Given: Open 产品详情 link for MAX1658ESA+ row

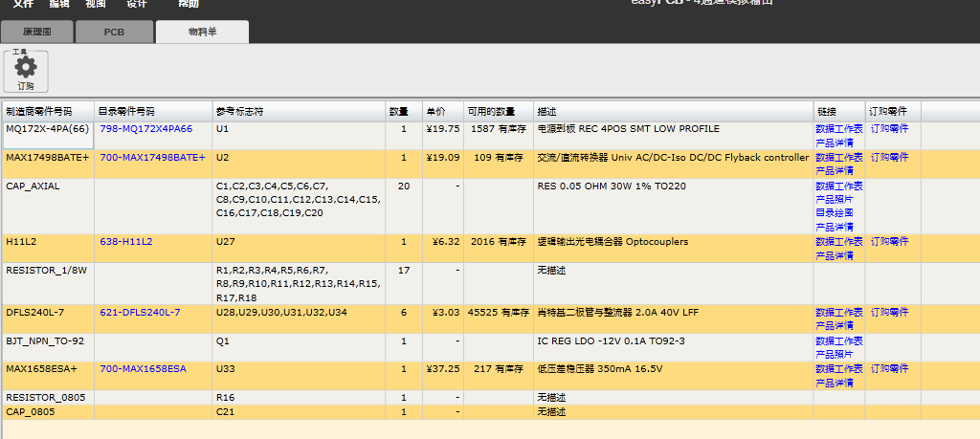Looking at the screenshot, I should (x=835, y=384).
